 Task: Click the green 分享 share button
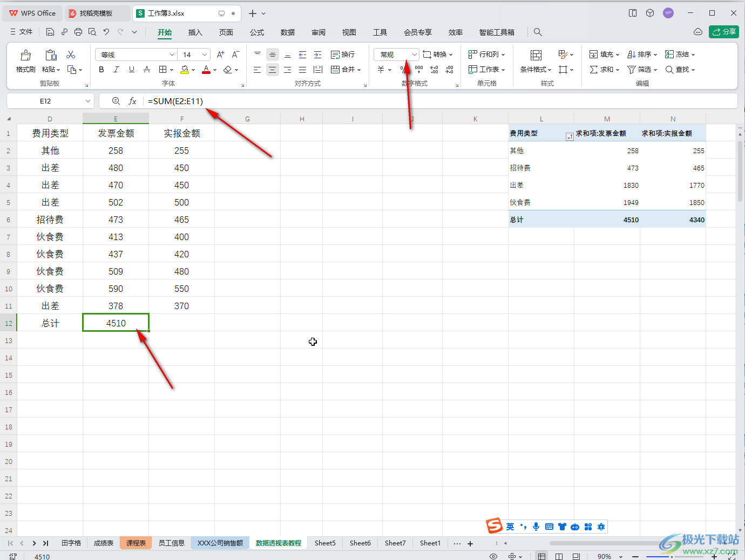(x=724, y=32)
